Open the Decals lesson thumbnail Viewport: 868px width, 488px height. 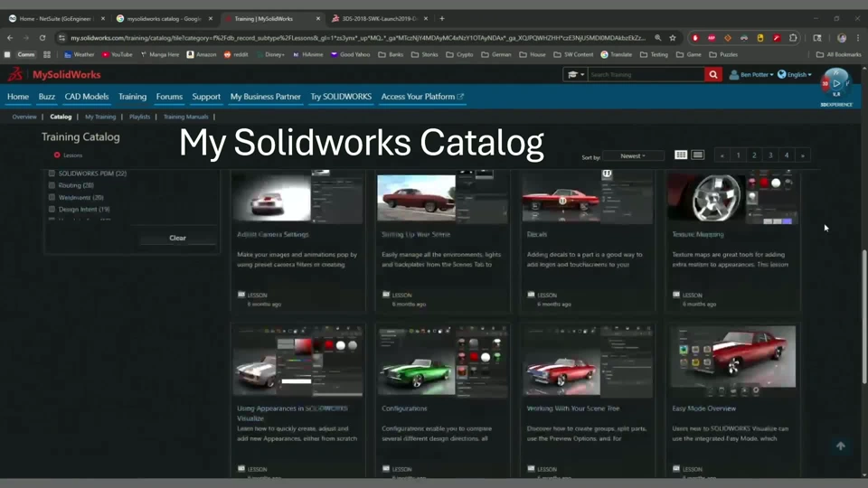(588, 197)
